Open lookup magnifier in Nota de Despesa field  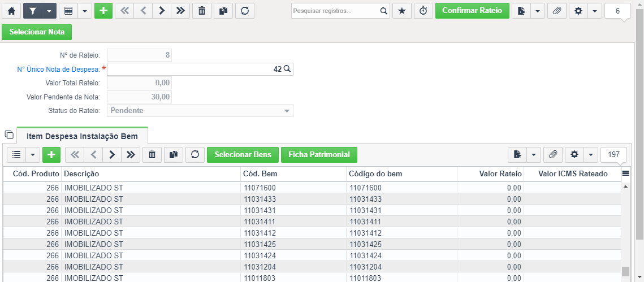coord(287,70)
